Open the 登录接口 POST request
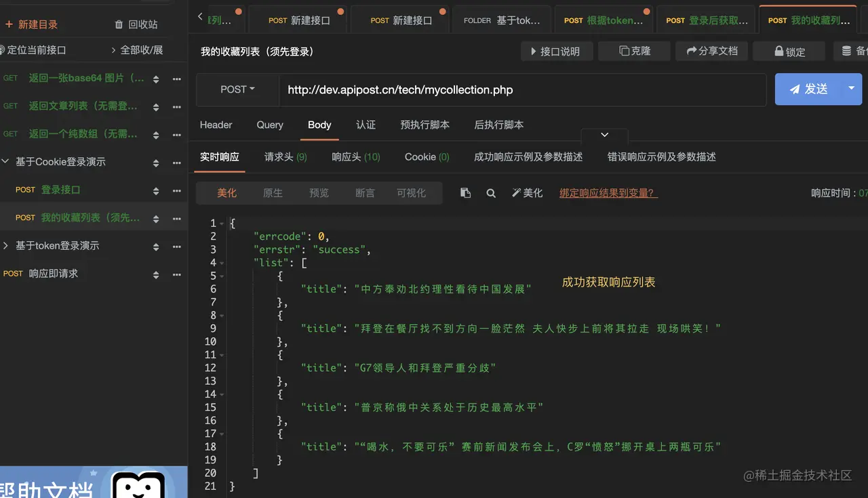The height and width of the screenshot is (498, 868). click(x=60, y=190)
